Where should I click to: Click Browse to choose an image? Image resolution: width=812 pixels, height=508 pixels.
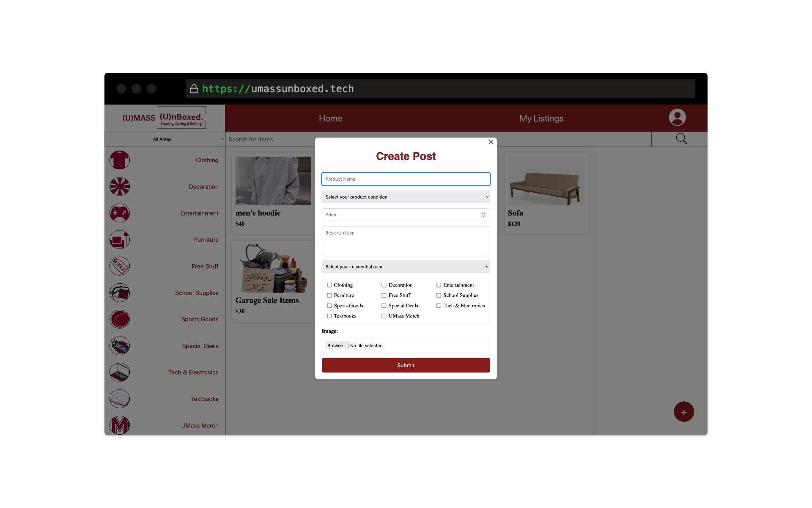point(337,345)
